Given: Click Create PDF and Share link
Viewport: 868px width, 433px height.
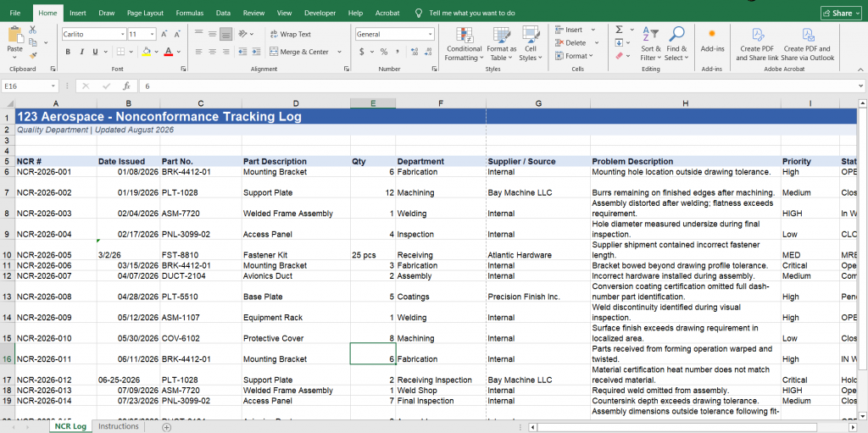Looking at the screenshot, I should coord(757,44).
